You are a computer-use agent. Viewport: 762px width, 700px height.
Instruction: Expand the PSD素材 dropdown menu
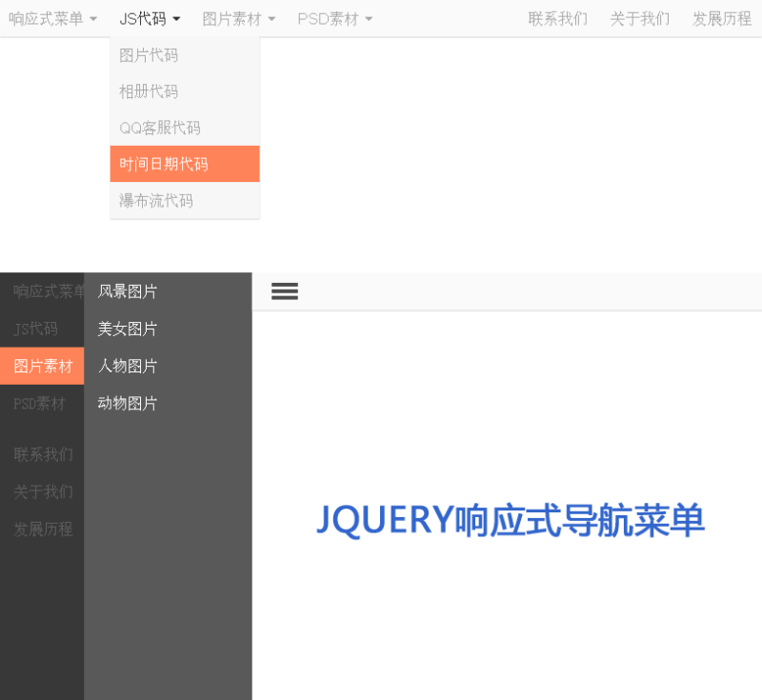point(333,18)
